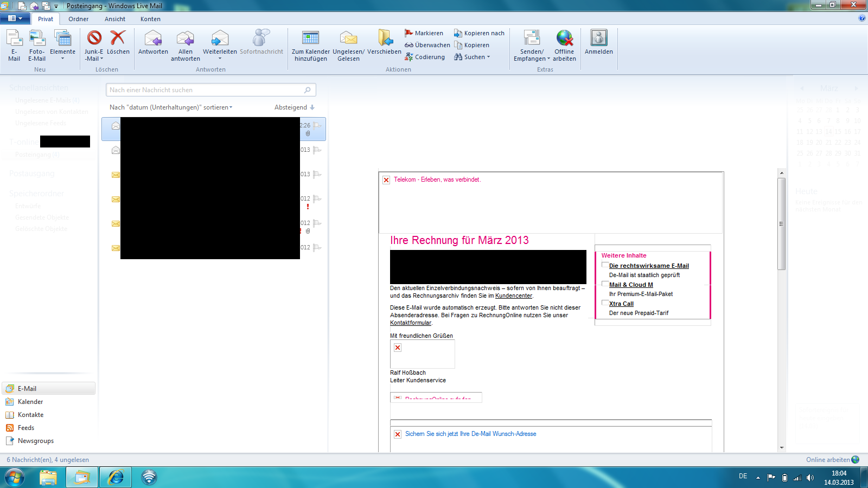868x488 pixels.
Task: Open the Windows Start menu
Action: point(15,478)
